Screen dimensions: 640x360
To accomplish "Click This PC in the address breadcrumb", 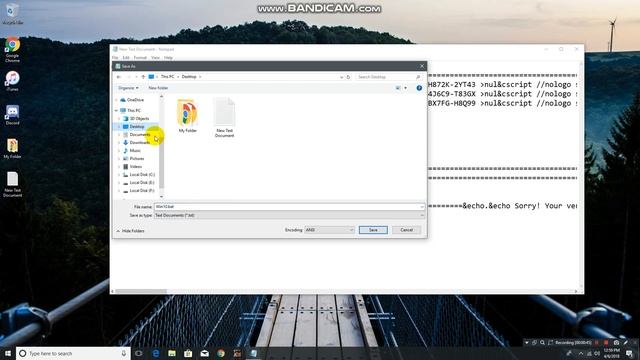I will 167,77.
